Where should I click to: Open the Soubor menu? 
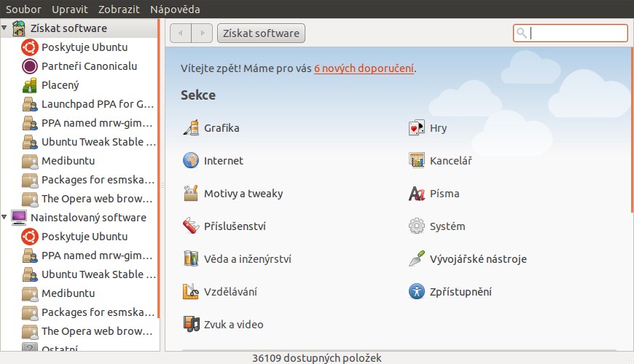(23, 9)
